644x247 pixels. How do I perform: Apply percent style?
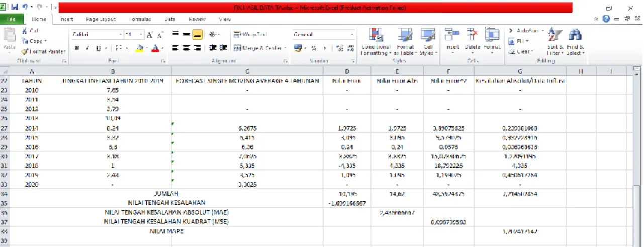click(313, 48)
